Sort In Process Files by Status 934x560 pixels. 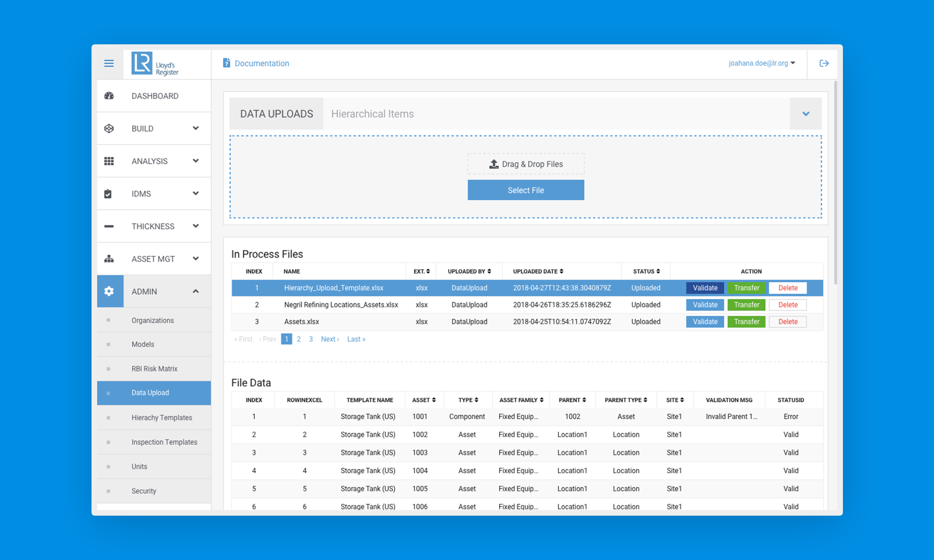[658, 271]
